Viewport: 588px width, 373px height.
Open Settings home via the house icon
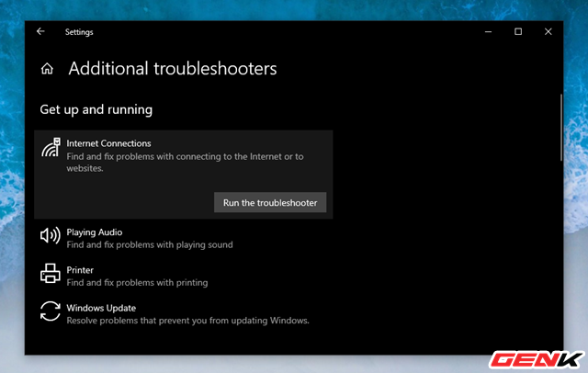pyautogui.click(x=48, y=69)
